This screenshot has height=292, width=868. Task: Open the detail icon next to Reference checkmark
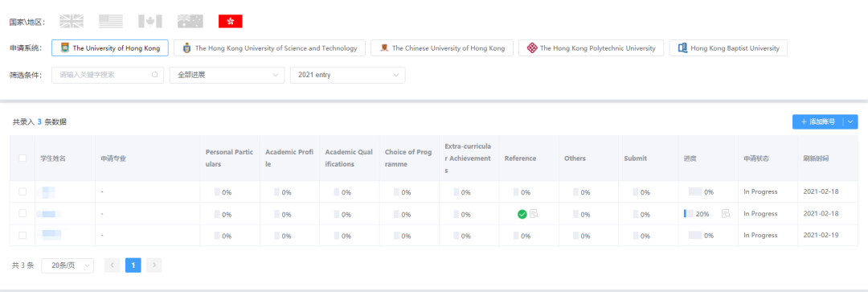pyautogui.click(x=534, y=213)
